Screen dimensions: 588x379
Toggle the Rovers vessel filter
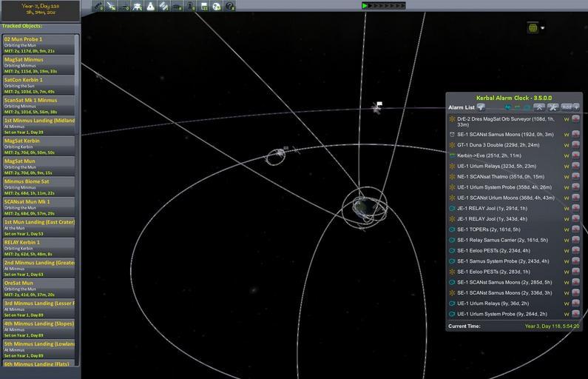coord(124,6)
